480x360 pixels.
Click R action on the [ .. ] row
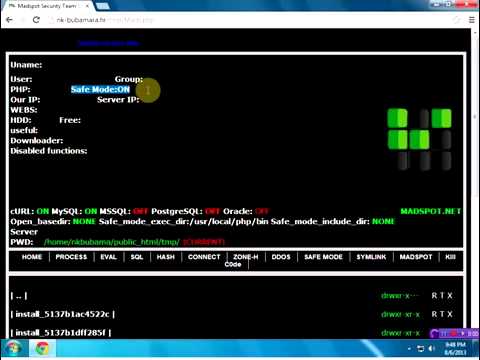pos(434,296)
